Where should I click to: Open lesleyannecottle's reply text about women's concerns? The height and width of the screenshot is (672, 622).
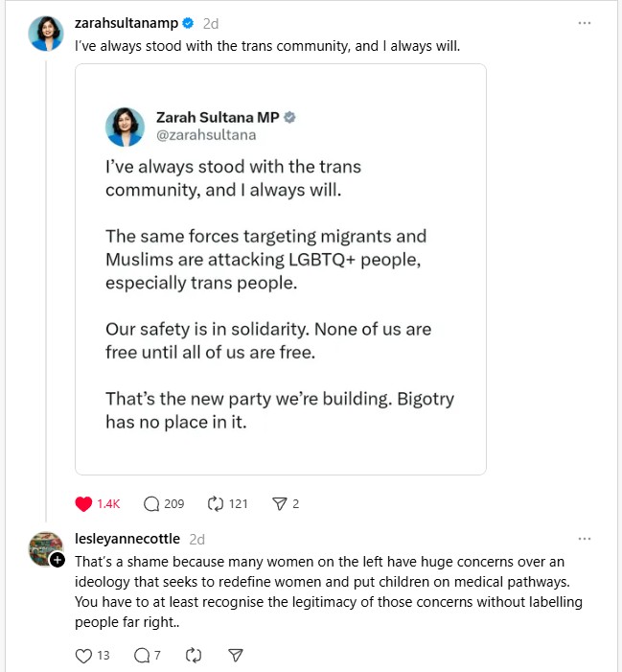tap(328, 591)
